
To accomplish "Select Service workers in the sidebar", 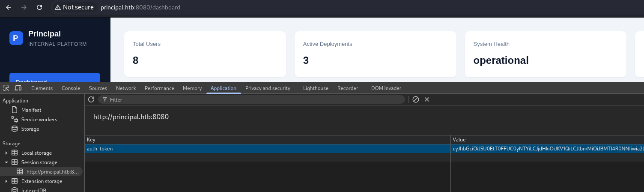I will click(x=39, y=120).
